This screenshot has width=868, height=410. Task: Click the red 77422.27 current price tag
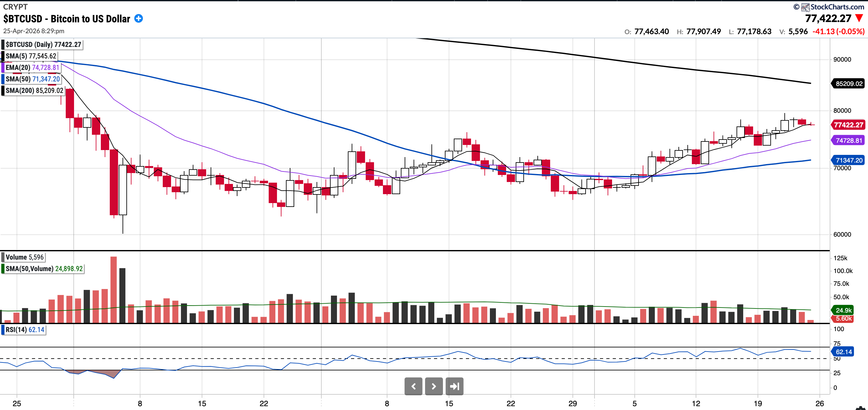[848, 125]
